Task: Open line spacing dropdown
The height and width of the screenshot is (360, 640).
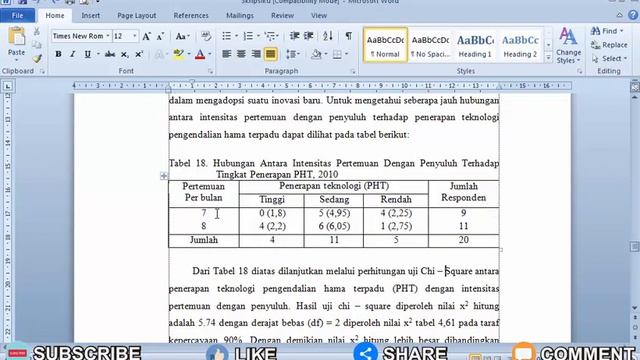Action: [293, 54]
